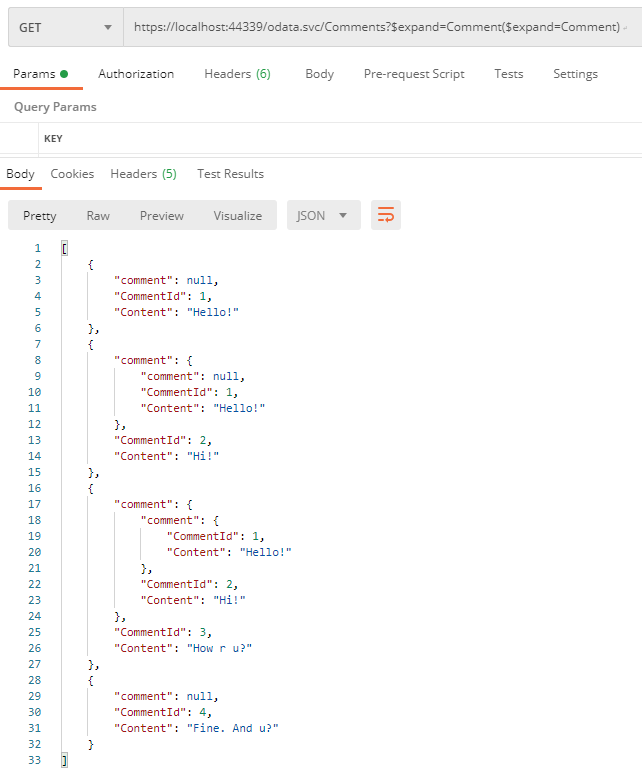Open the Pre-request Script tab

(414, 74)
